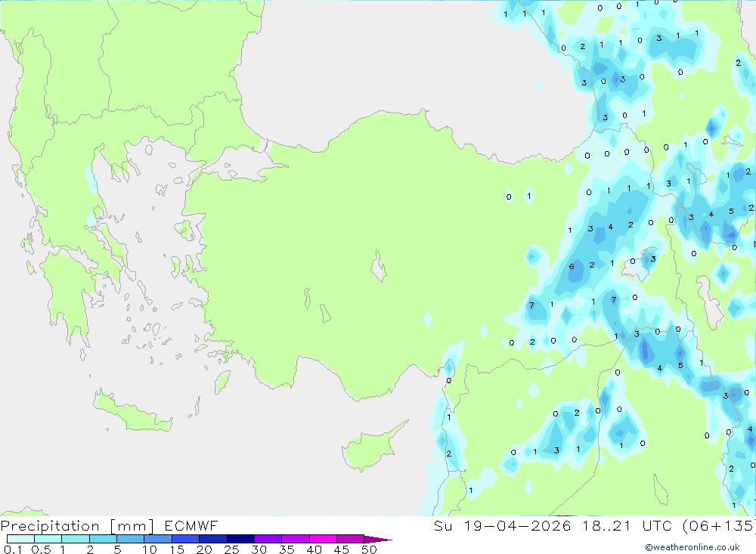This screenshot has width=756, height=554.
Task: Click the island of Crete on the map
Action: (133, 411)
